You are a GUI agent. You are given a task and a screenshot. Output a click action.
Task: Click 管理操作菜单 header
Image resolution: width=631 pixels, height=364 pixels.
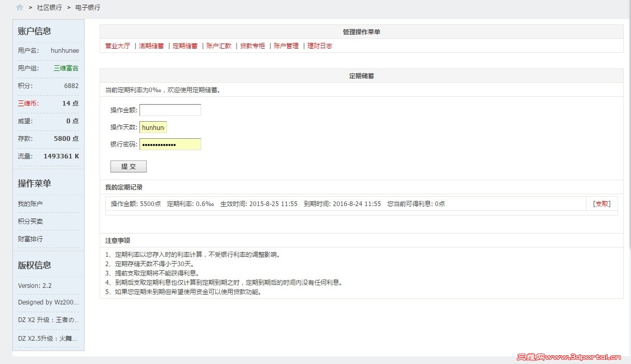click(x=361, y=32)
